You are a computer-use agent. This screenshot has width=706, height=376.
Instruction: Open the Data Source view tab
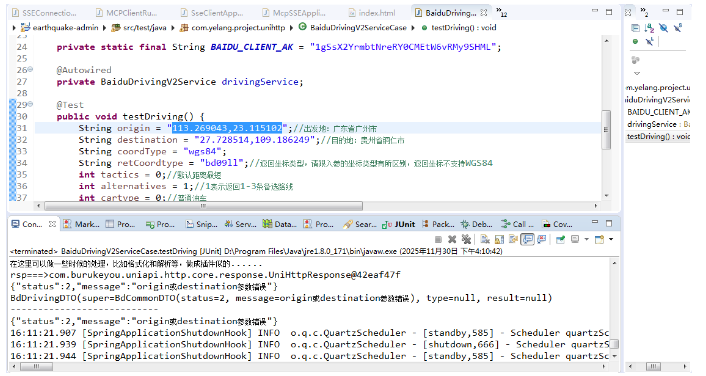coord(280,224)
